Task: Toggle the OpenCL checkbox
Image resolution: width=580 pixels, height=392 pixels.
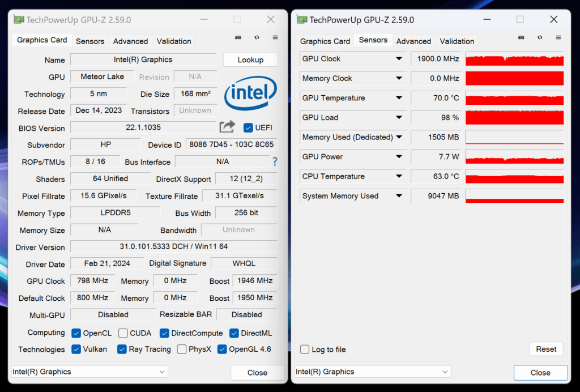Action: pyautogui.click(x=76, y=333)
